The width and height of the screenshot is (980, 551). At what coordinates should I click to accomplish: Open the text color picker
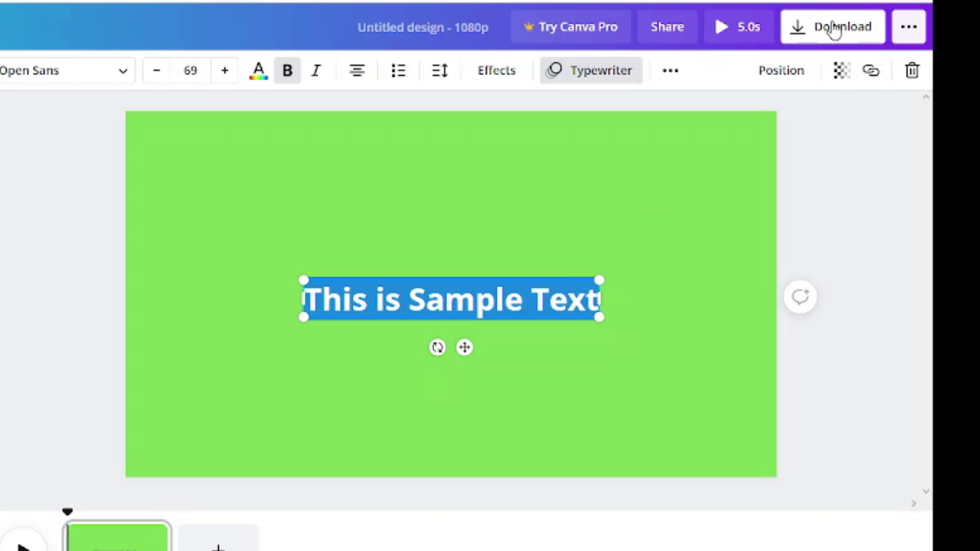pos(258,70)
